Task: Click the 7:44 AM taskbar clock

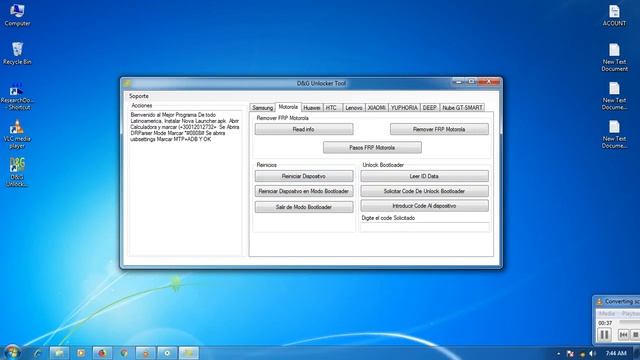Action: (616, 353)
